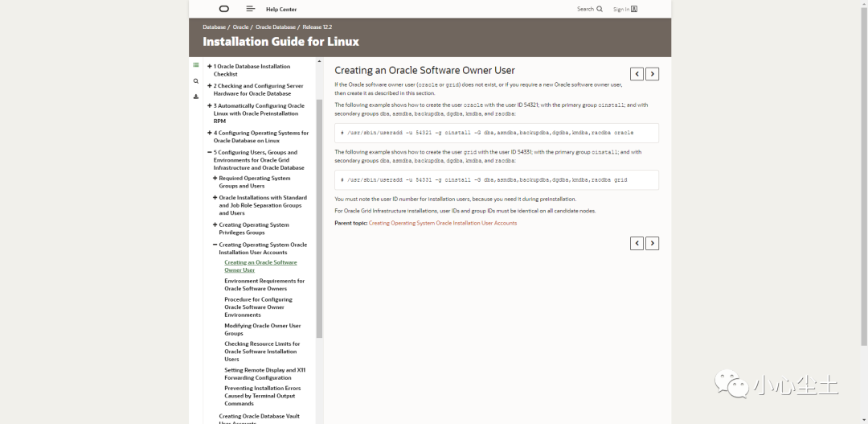The image size is (868, 424).
Task: Open parent topic Creating Operating System Oracle Installation User Accounts
Action: (x=442, y=223)
